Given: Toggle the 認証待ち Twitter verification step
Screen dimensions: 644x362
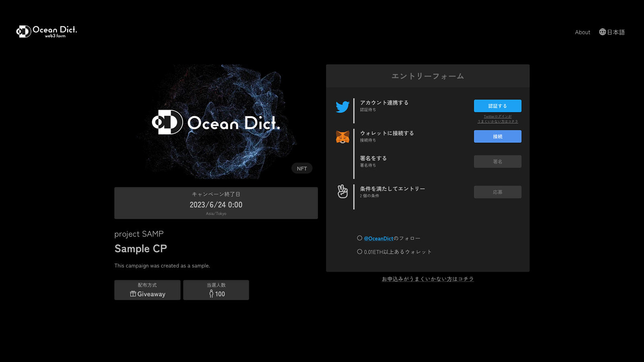Looking at the screenshot, I should (369, 109).
